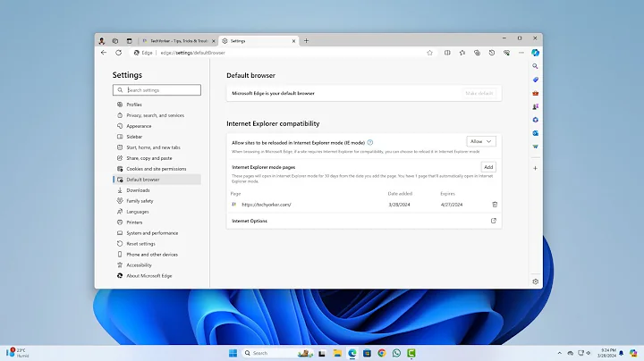644x361 pixels.
Task: Open a new tab with plus button
Action: pyautogui.click(x=306, y=41)
